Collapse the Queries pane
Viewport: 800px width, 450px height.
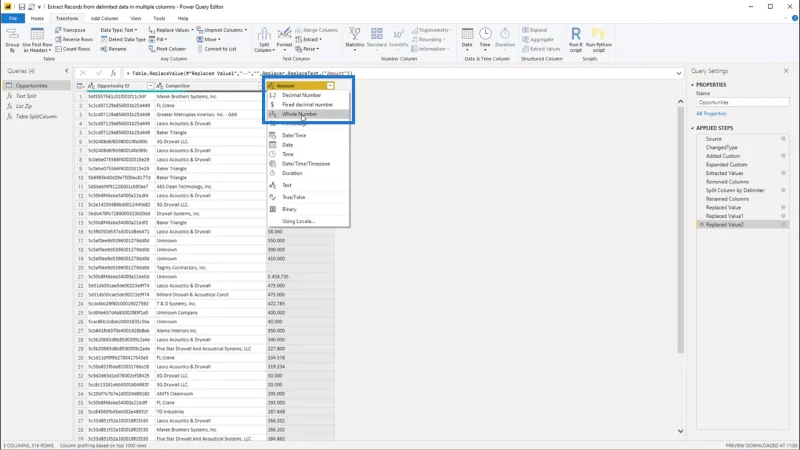(x=66, y=71)
